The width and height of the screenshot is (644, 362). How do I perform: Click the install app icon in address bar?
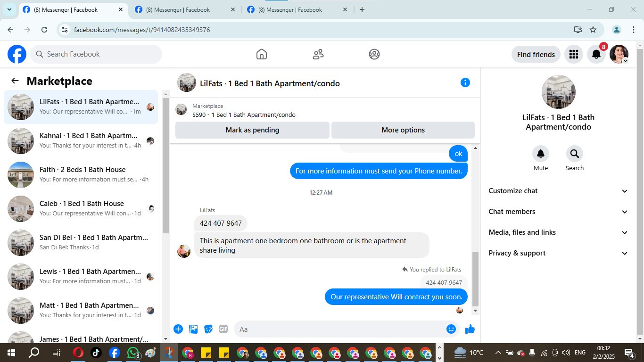pyautogui.click(x=578, y=30)
